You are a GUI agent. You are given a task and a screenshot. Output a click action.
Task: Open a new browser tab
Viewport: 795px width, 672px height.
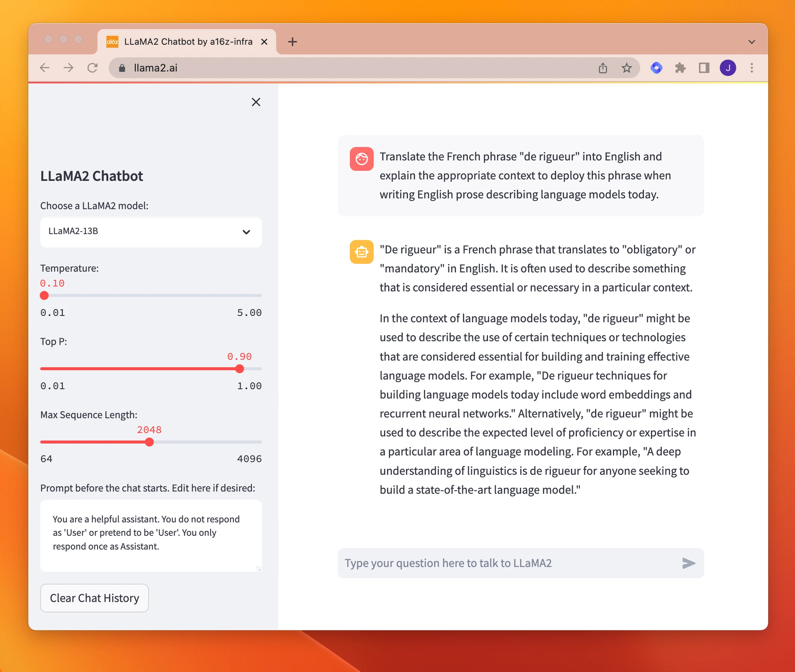tap(292, 42)
